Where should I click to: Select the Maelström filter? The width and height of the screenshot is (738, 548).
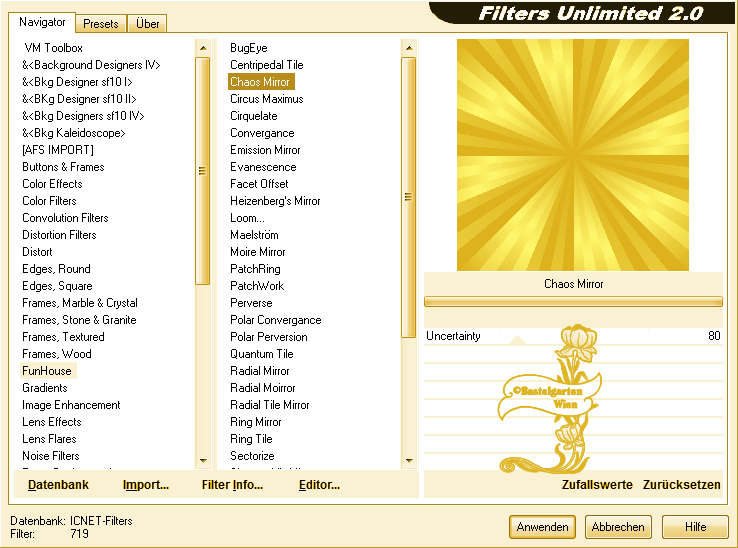coord(254,234)
